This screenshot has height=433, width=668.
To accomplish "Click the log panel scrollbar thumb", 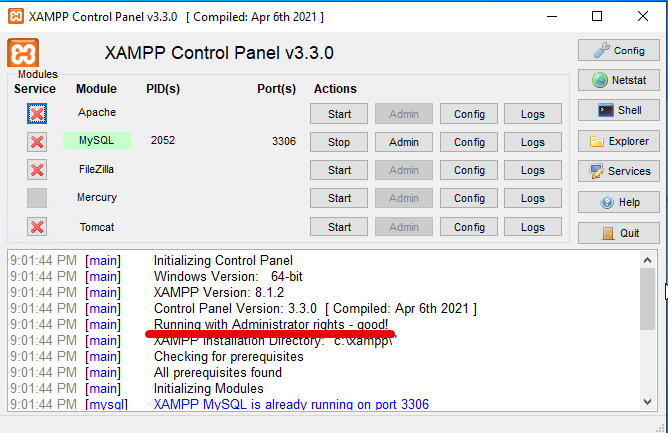I will [648, 299].
